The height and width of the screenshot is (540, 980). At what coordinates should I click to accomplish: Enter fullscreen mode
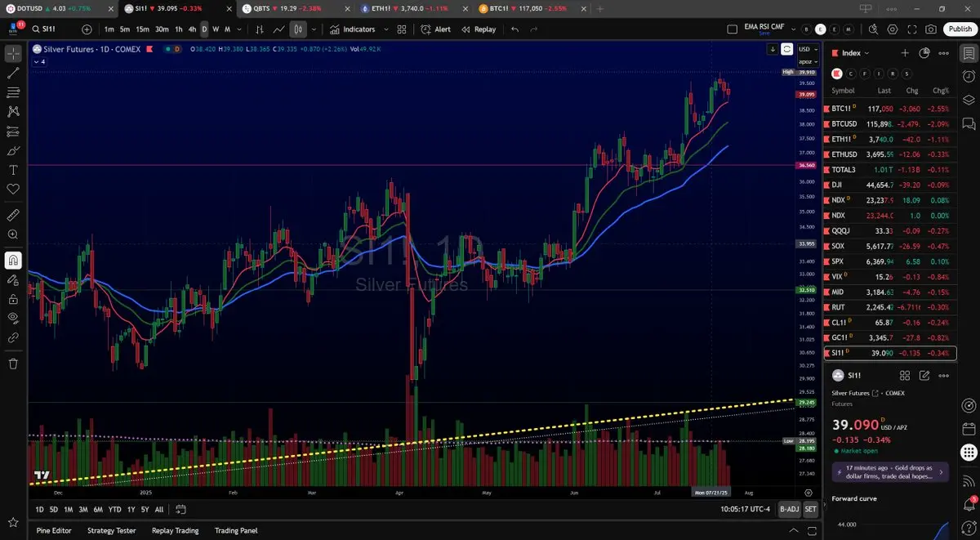coord(912,29)
